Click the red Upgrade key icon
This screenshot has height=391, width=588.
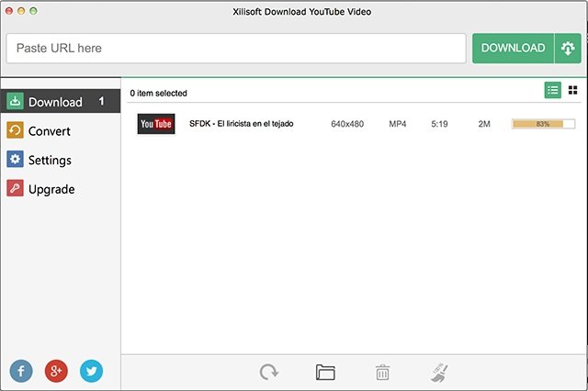[15, 188]
